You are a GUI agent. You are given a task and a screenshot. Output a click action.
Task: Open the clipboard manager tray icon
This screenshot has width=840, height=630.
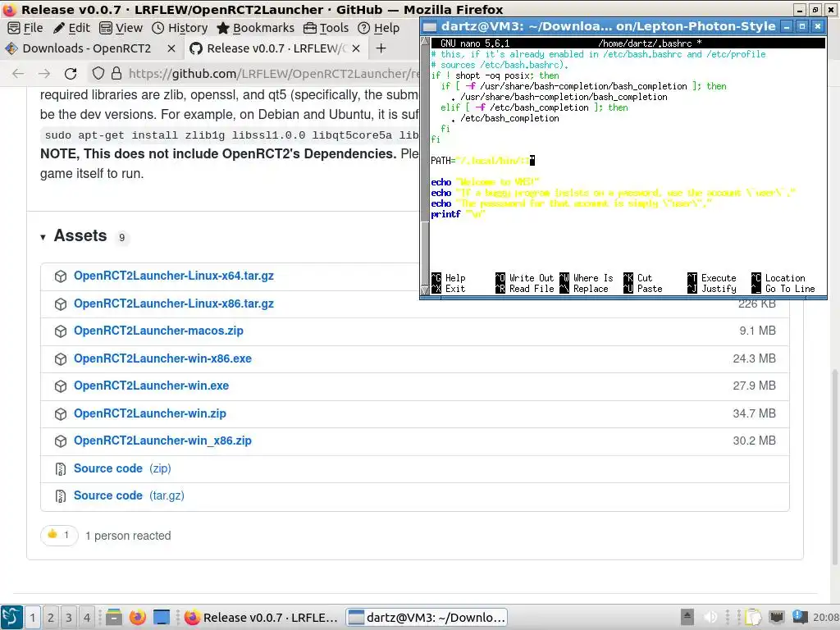click(x=753, y=617)
